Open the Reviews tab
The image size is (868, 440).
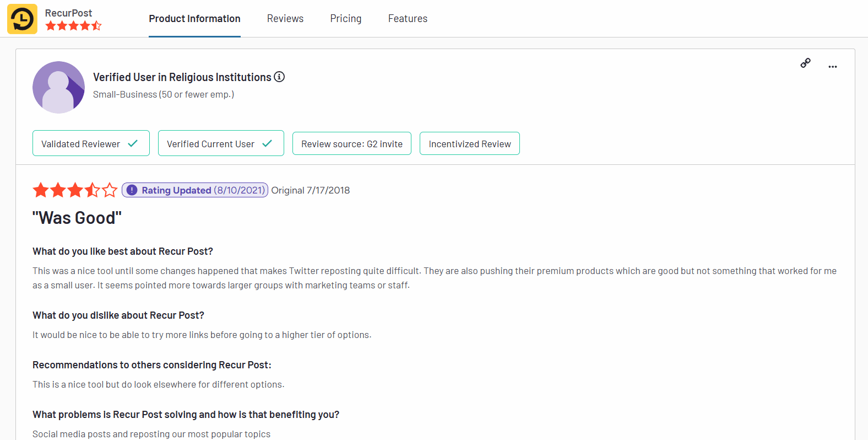(285, 19)
